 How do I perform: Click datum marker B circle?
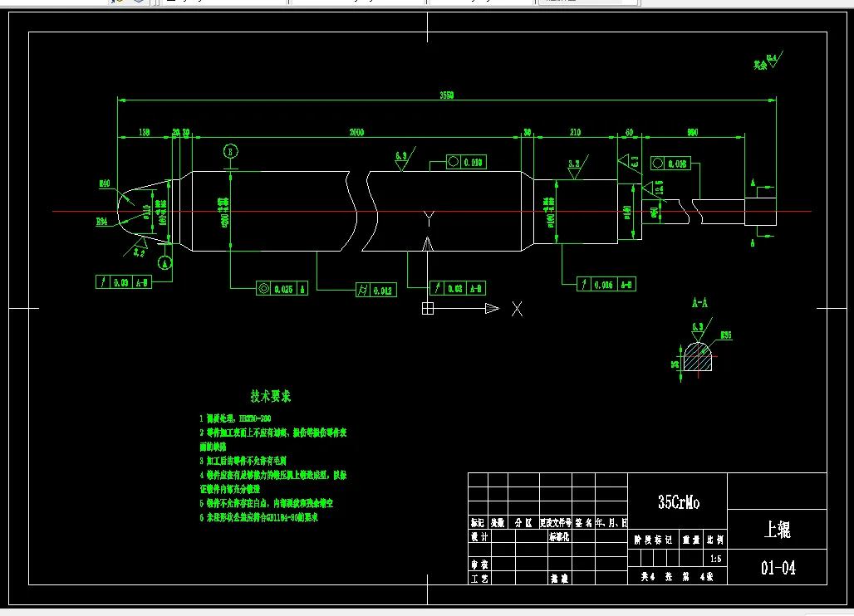[231, 151]
